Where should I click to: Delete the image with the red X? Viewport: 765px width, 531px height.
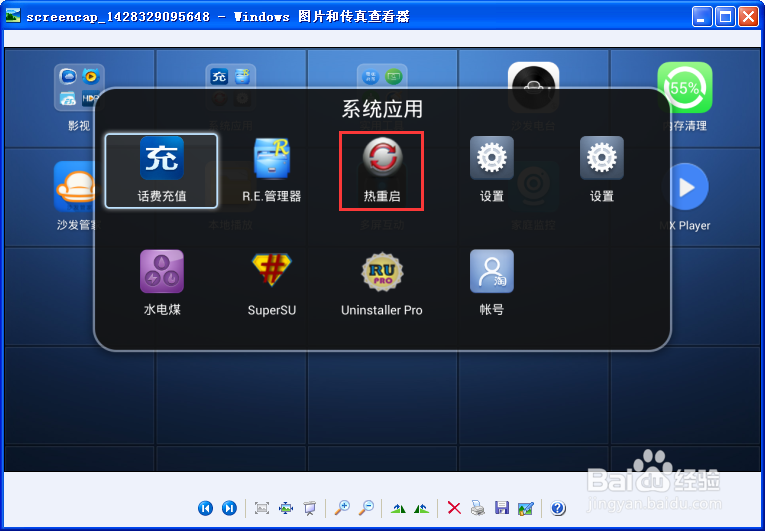pos(454,508)
